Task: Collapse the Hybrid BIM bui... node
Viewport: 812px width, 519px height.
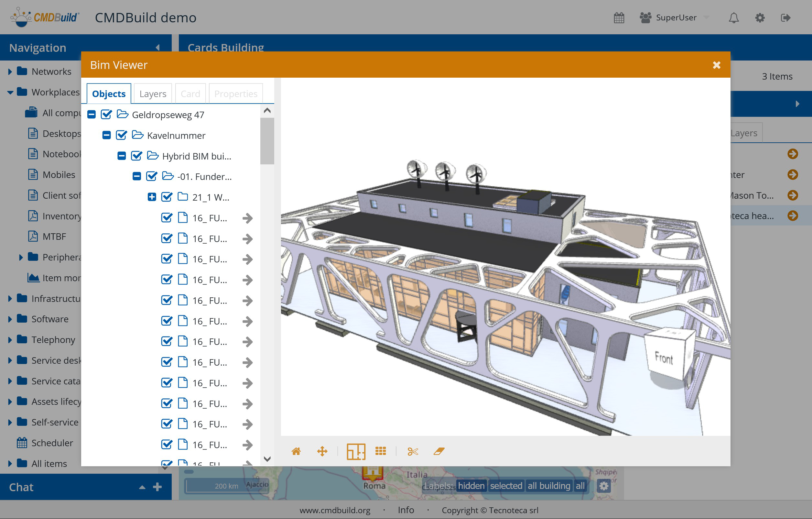Action: 121,156
